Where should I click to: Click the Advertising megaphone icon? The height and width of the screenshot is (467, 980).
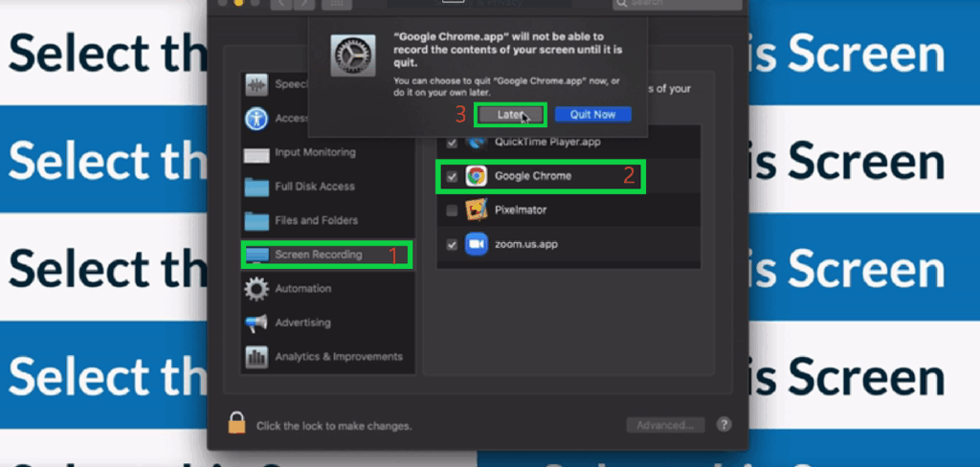(x=256, y=322)
